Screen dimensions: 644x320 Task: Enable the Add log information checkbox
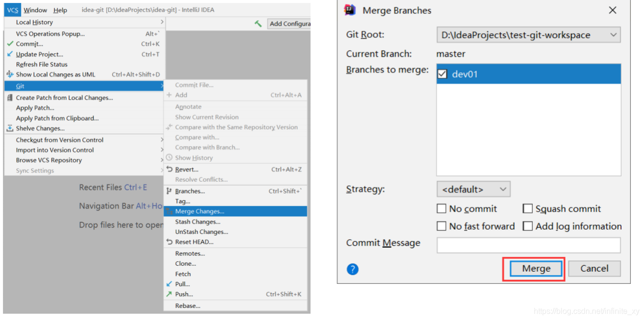point(527,226)
